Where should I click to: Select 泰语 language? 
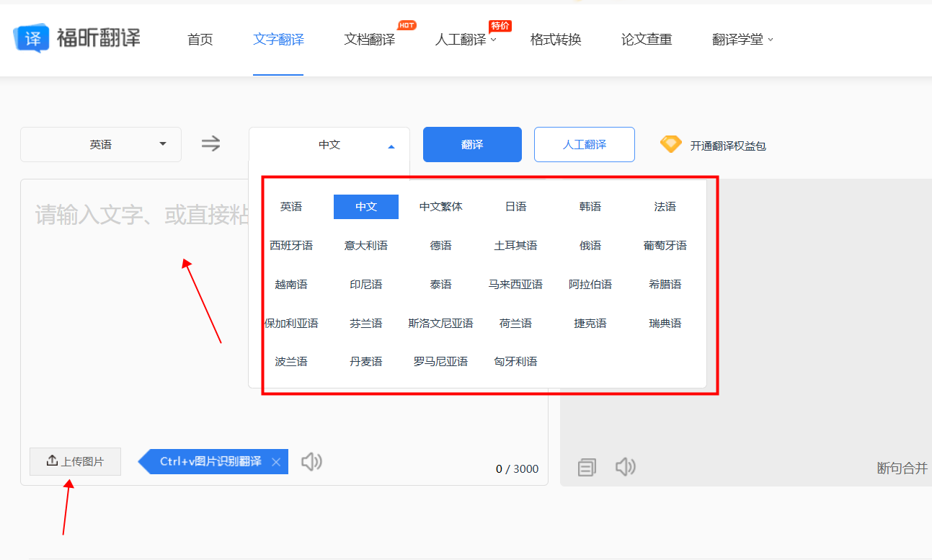click(x=441, y=285)
